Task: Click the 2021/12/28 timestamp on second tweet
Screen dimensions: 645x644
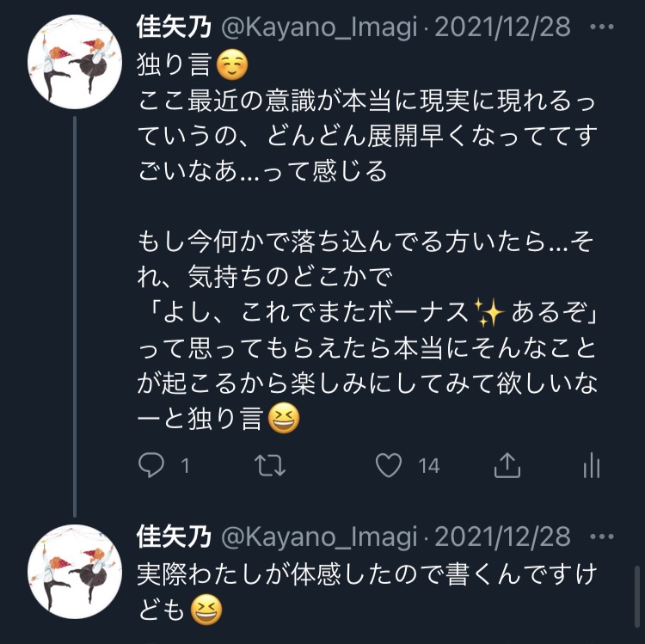Action: pyautogui.click(x=502, y=537)
